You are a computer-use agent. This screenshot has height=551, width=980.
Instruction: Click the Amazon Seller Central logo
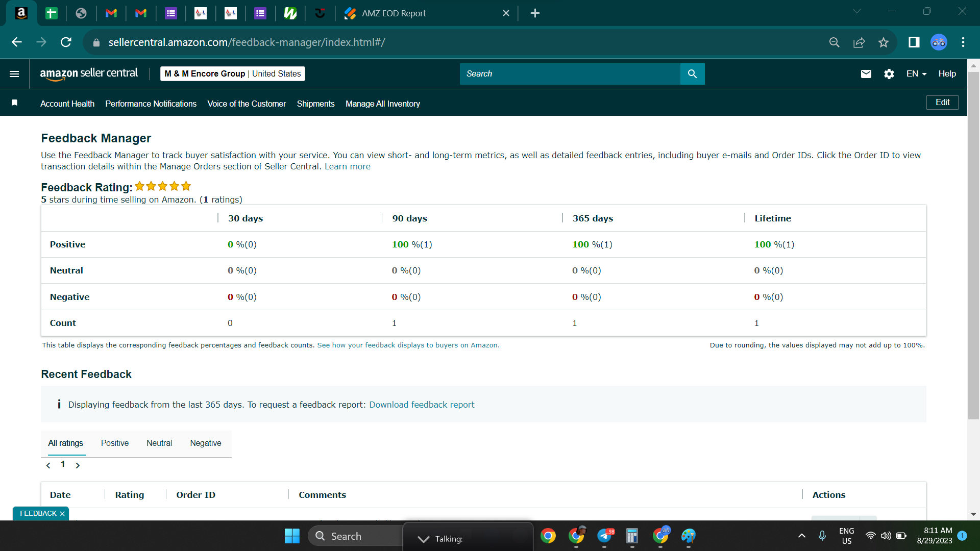pyautogui.click(x=89, y=74)
